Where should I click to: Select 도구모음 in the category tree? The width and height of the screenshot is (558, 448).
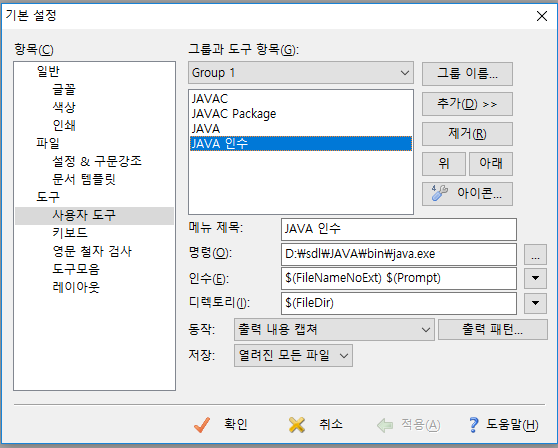76,269
